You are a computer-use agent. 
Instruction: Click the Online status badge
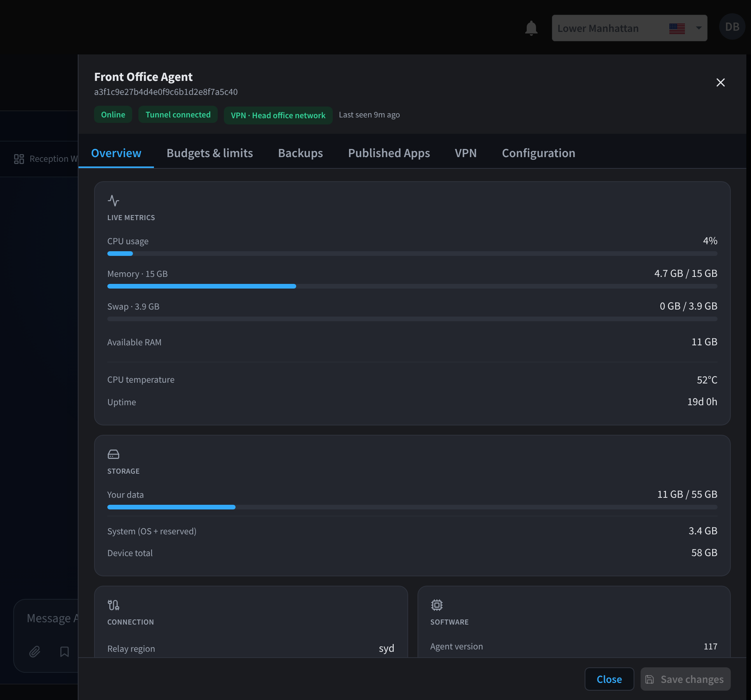click(113, 115)
